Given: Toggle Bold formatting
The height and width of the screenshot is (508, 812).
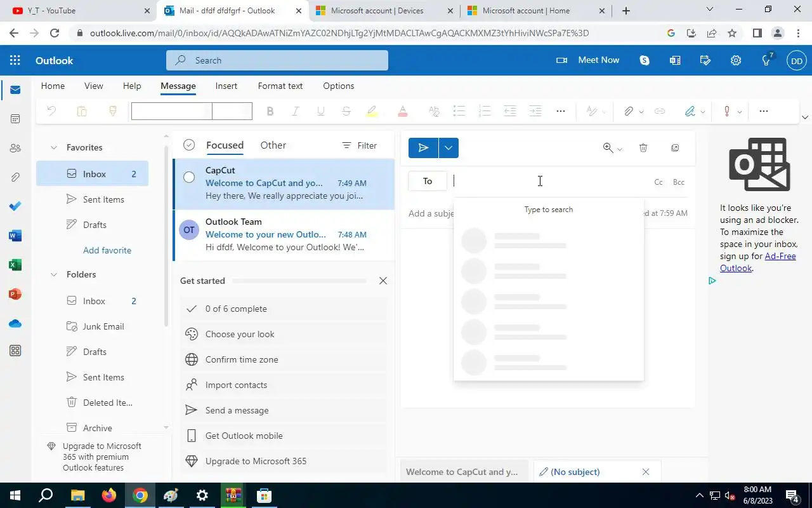Looking at the screenshot, I should click(x=270, y=111).
